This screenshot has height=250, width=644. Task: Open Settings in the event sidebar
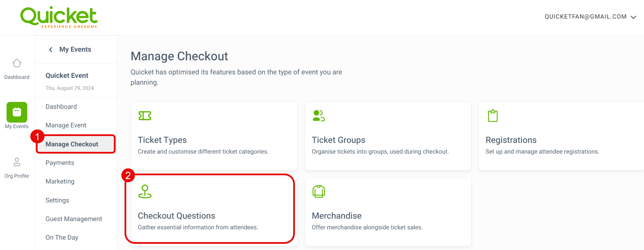(57, 200)
